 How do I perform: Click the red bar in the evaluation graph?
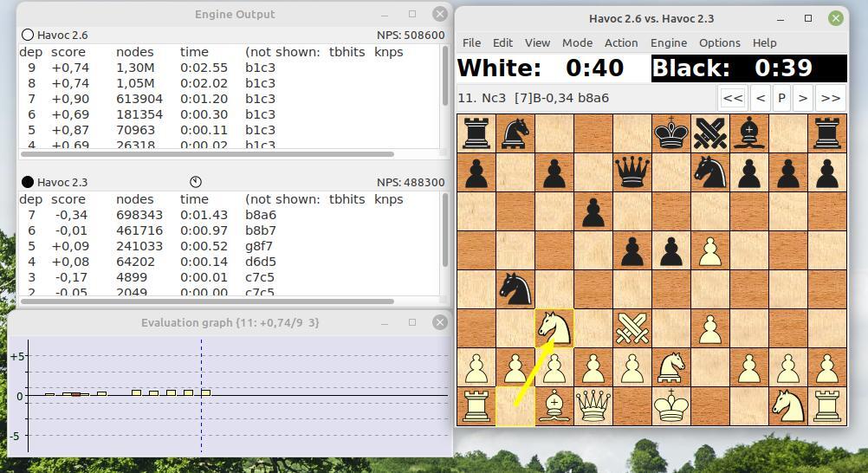[x=76, y=394]
